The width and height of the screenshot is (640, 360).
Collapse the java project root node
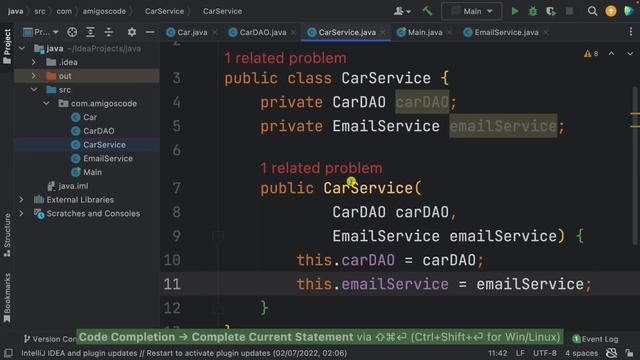[x=22, y=49]
